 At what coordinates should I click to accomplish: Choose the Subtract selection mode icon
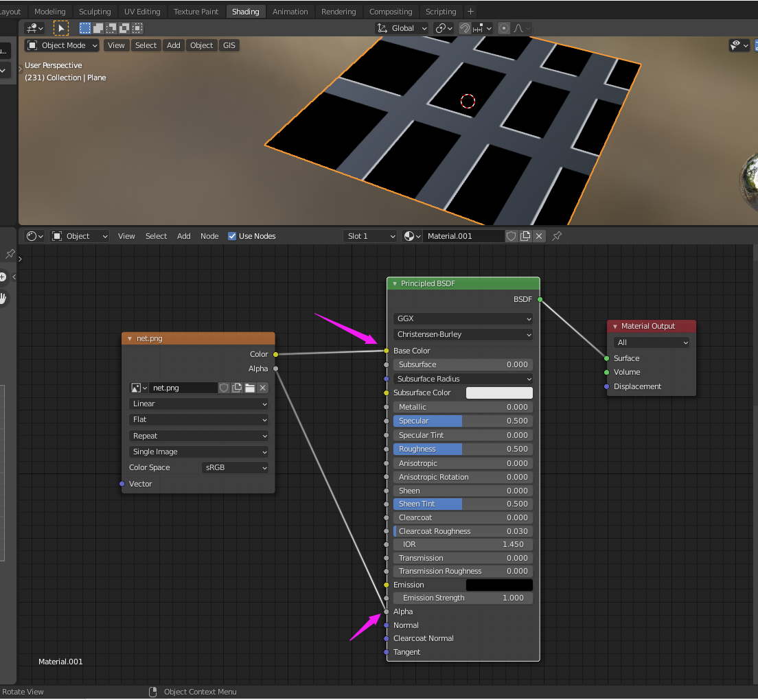coord(111,28)
